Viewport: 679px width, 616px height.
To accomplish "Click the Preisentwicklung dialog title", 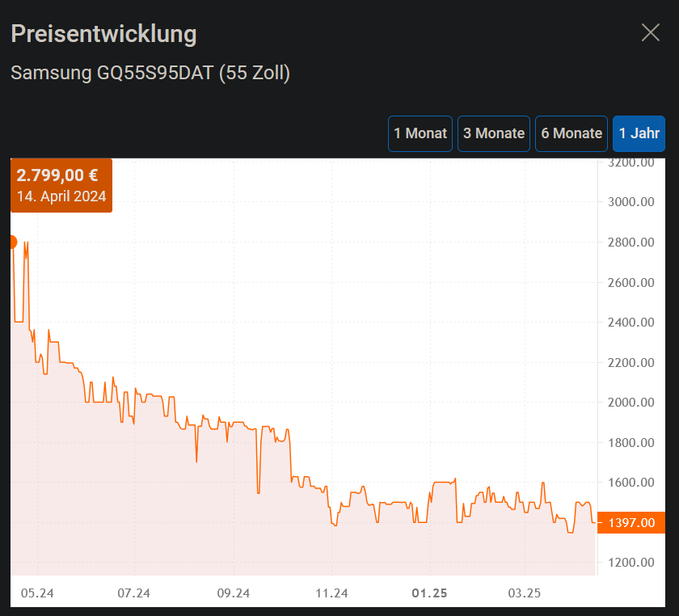I will pyautogui.click(x=103, y=34).
